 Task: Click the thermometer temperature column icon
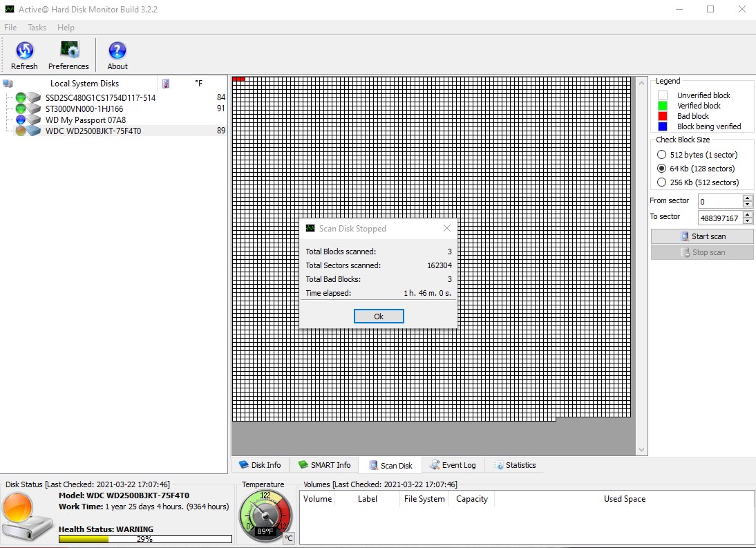[166, 84]
